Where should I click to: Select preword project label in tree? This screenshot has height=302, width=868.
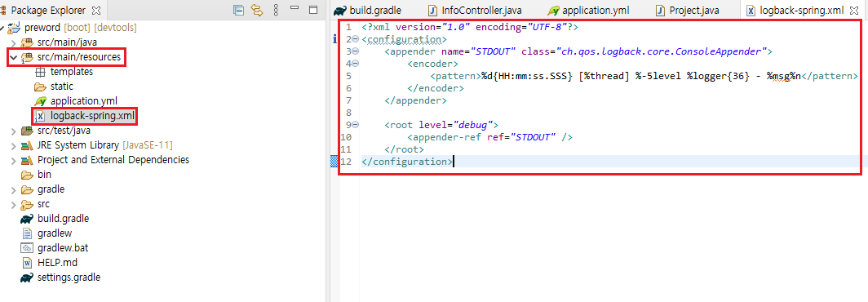[x=42, y=27]
